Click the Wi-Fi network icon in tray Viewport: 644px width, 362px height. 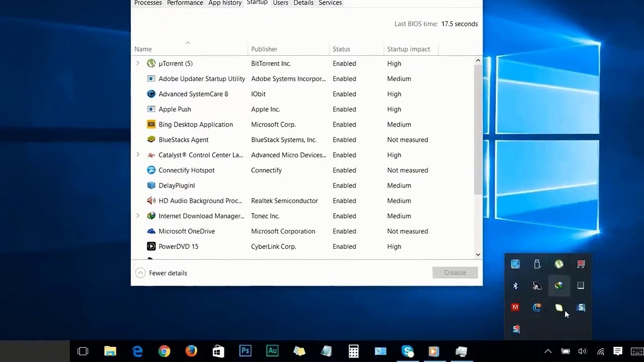click(601, 351)
